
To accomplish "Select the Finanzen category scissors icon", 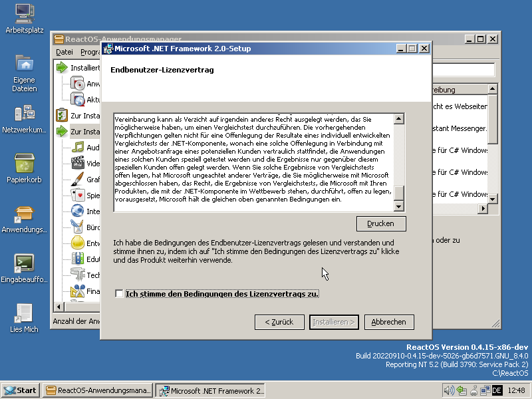I will [x=77, y=291].
